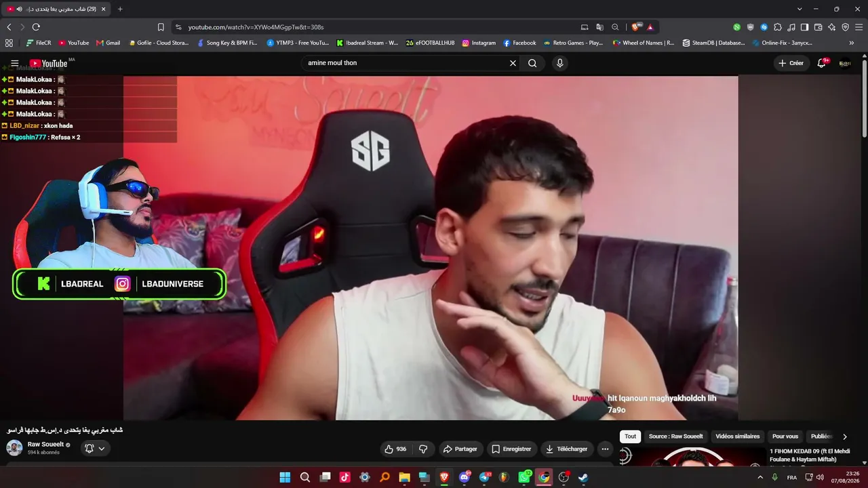Like the video with 936 likes
This screenshot has height=488, width=868.
pos(395,449)
